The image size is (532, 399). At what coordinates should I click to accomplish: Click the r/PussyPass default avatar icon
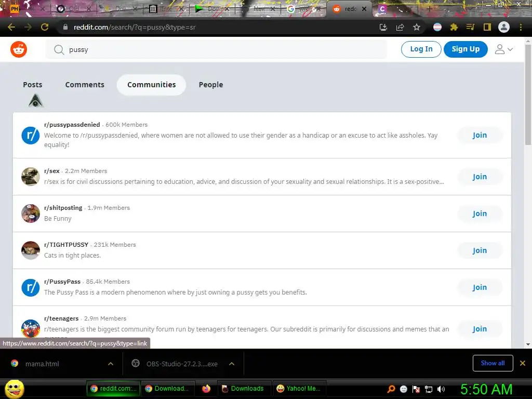[31, 287]
